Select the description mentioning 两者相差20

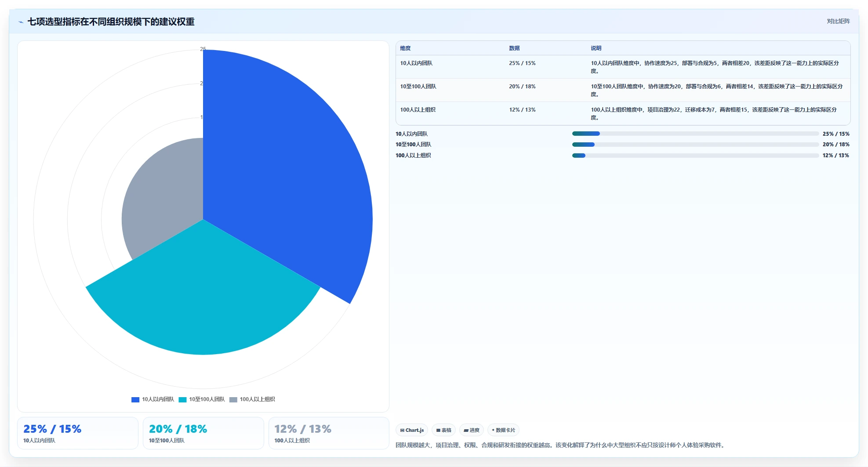(x=715, y=67)
